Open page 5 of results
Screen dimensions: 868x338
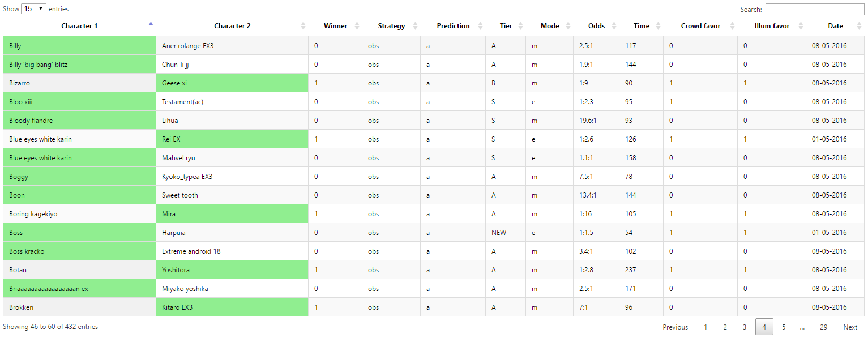[784, 327]
